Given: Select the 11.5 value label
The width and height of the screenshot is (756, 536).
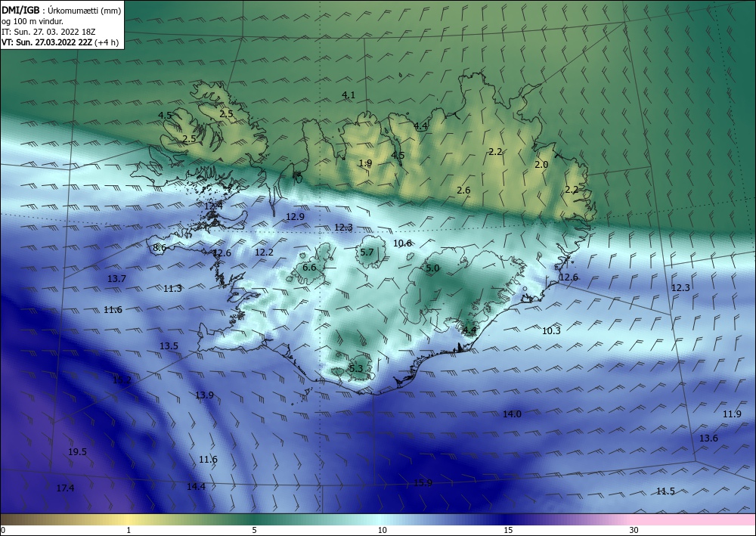Looking at the screenshot, I should pyautogui.click(x=665, y=491).
